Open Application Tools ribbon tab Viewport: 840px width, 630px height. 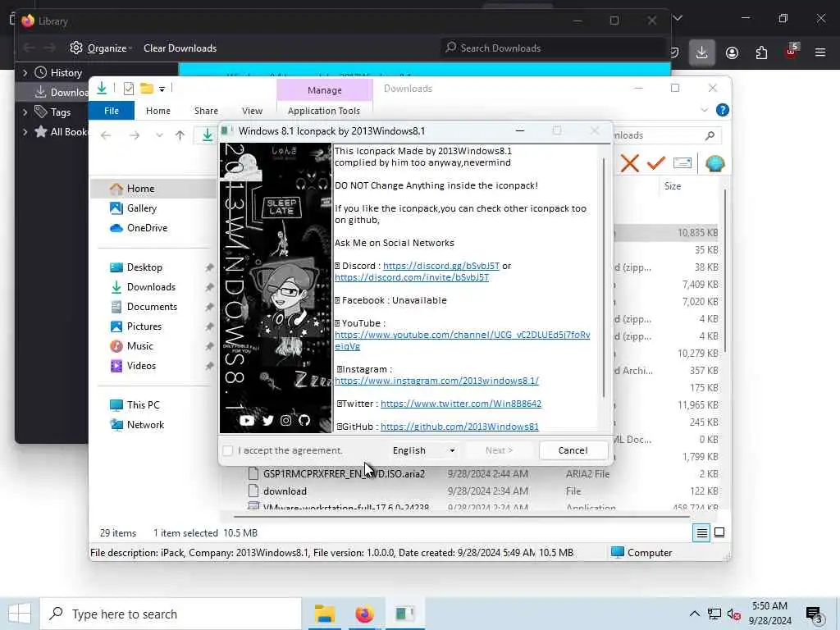click(323, 111)
